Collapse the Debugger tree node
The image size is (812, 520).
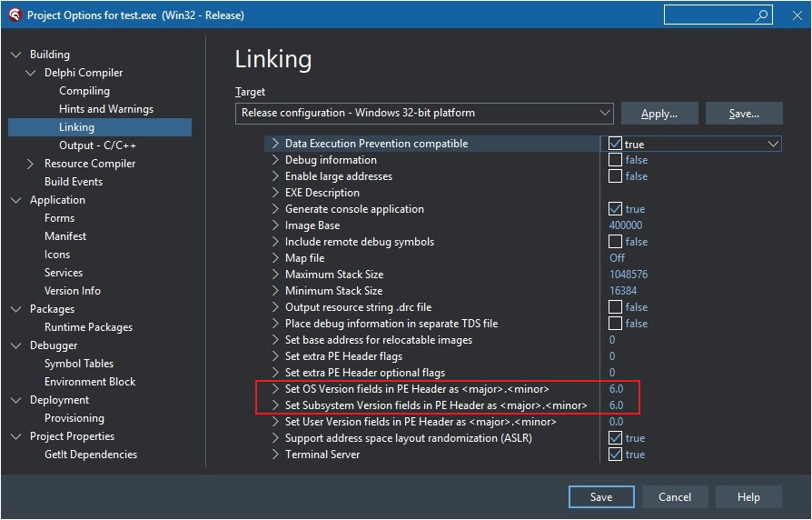(16, 345)
